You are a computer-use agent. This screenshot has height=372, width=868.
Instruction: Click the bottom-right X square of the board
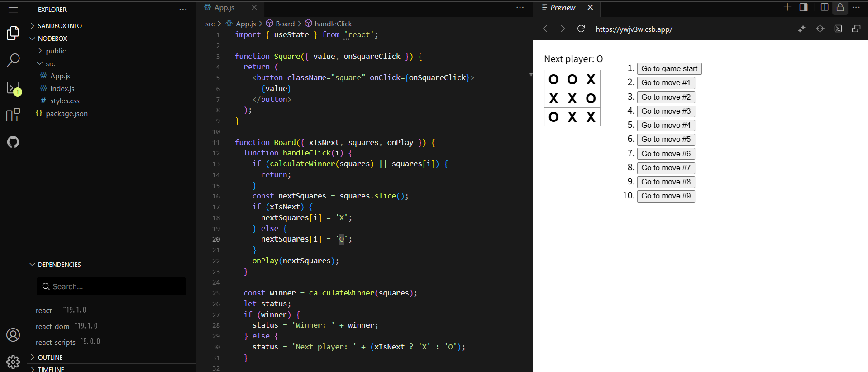click(591, 117)
